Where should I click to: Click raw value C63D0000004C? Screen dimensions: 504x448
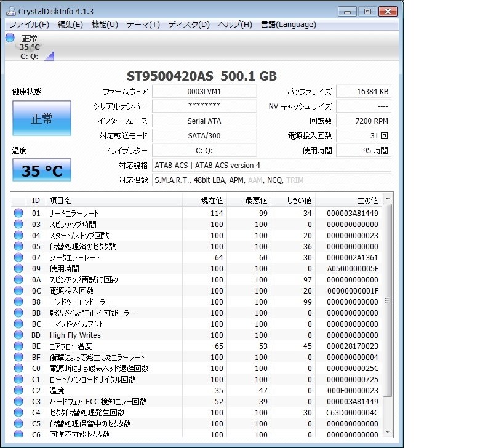click(352, 413)
